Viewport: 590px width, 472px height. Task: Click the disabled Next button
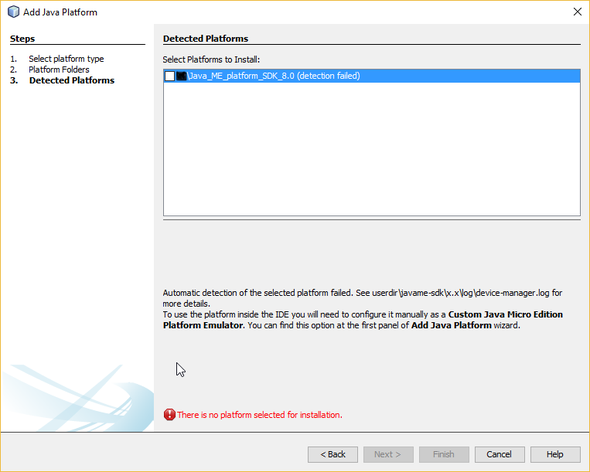388,454
